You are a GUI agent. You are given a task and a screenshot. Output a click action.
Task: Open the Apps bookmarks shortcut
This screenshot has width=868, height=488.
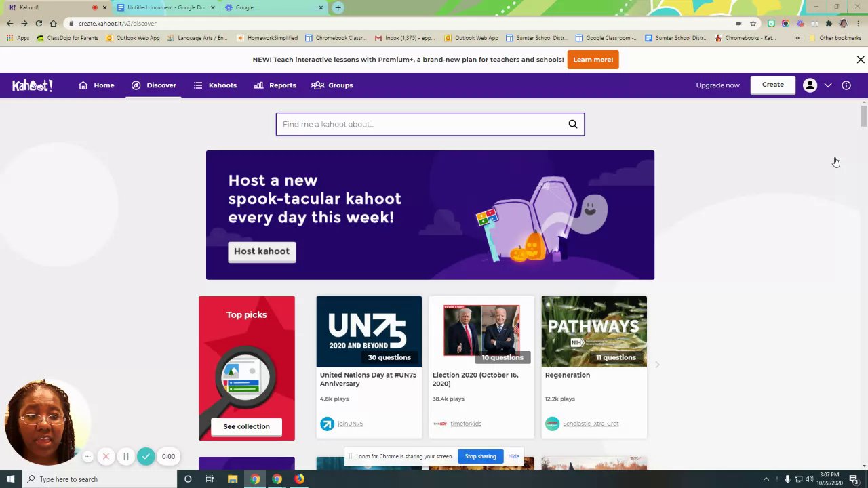[x=18, y=38]
